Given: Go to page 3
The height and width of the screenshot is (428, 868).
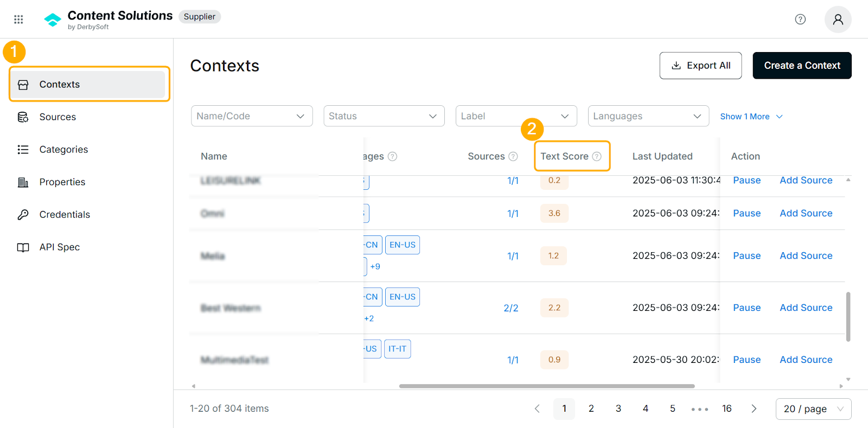Looking at the screenshot, I should coord(618,408).
